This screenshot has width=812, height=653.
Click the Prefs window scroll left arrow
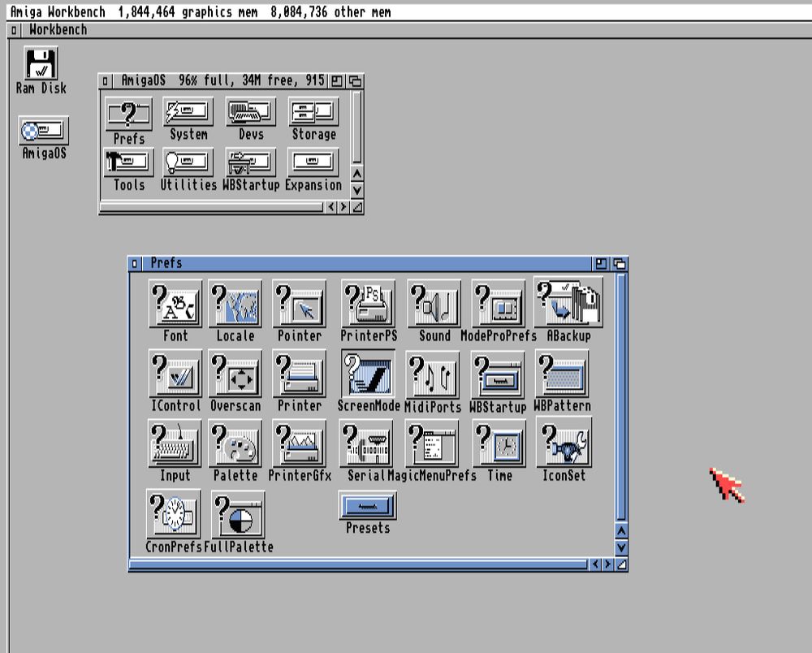[x=595, y=564]
